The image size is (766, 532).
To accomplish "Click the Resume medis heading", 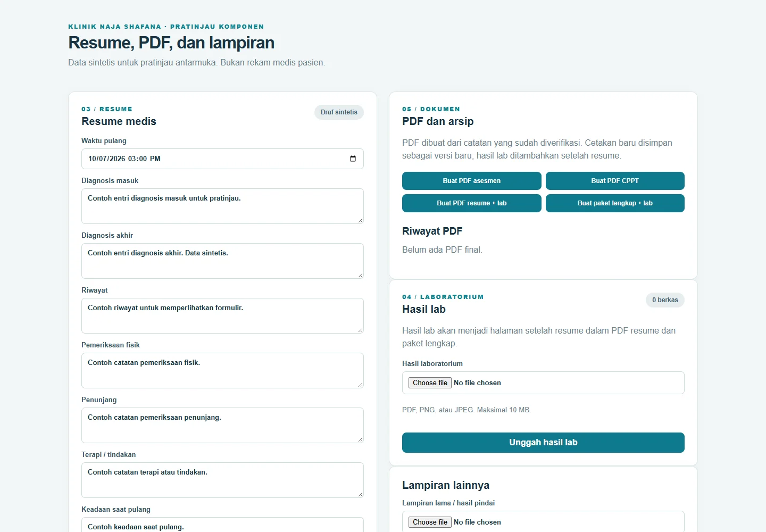I will (119, 121).
